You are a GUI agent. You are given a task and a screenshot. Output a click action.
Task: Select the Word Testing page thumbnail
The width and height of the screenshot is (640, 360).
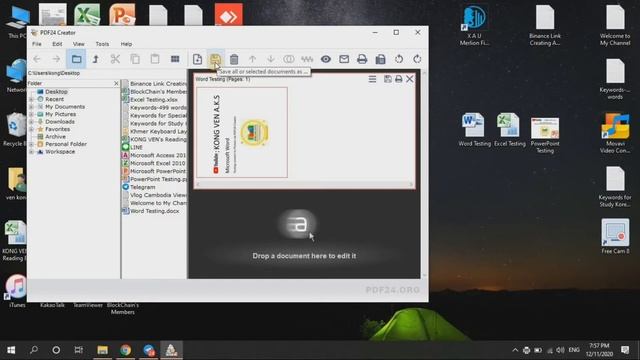tap(242, 133)
